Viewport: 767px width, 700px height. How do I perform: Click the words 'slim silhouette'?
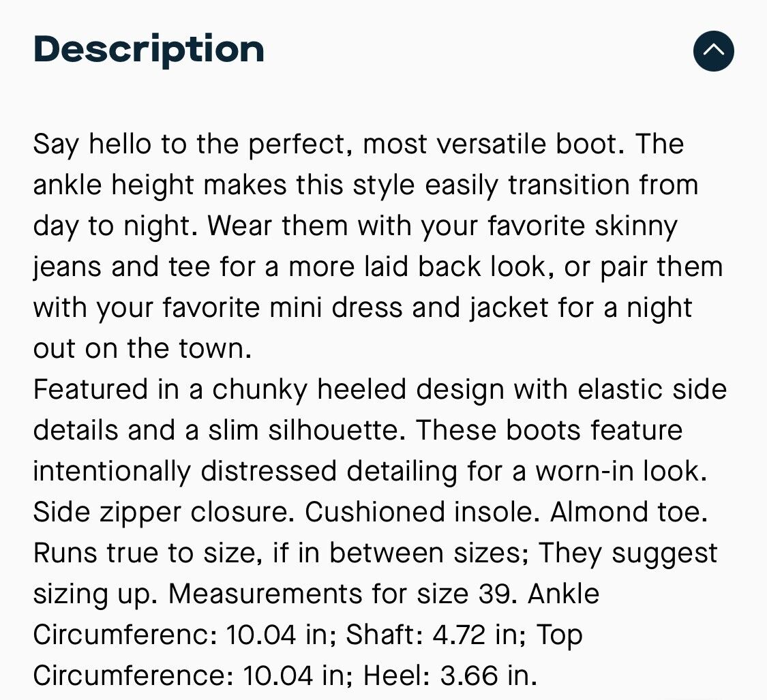coord(307,431)
